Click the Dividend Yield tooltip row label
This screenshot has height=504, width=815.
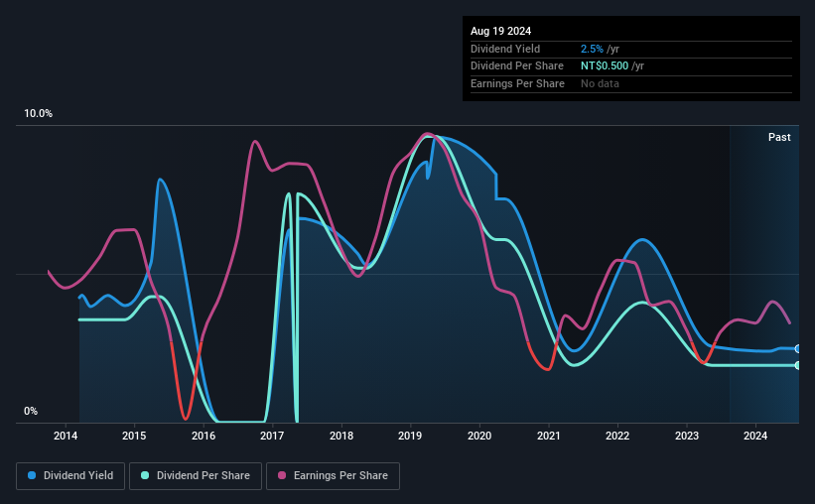coord(505,49)
